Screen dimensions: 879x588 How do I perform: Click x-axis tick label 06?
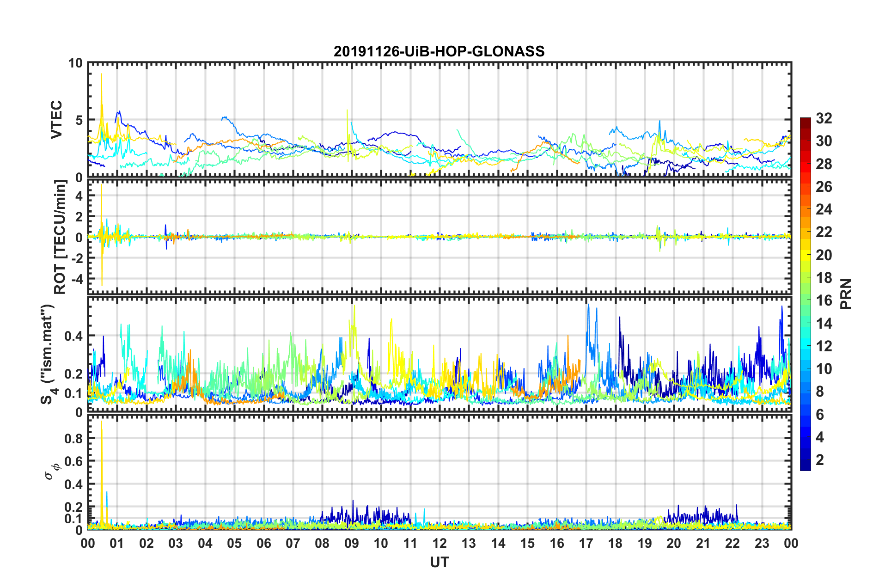pyautogui.click(x=264, y=543)
